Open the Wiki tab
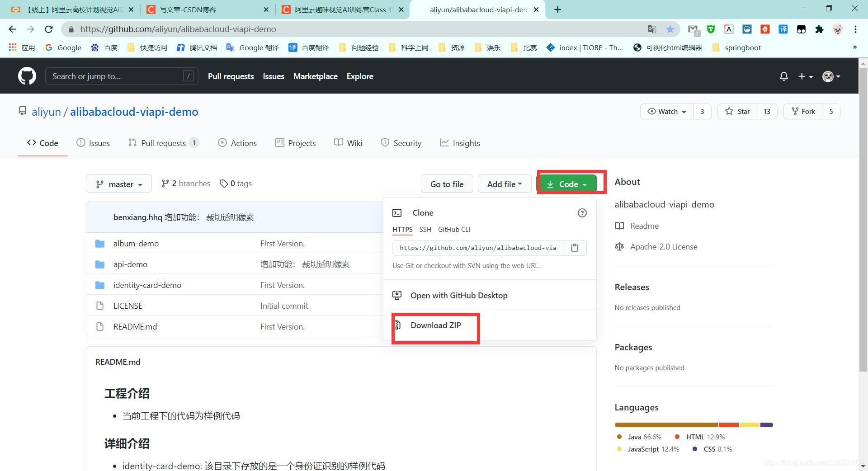868x471 pixels. (x=348, y=143)
